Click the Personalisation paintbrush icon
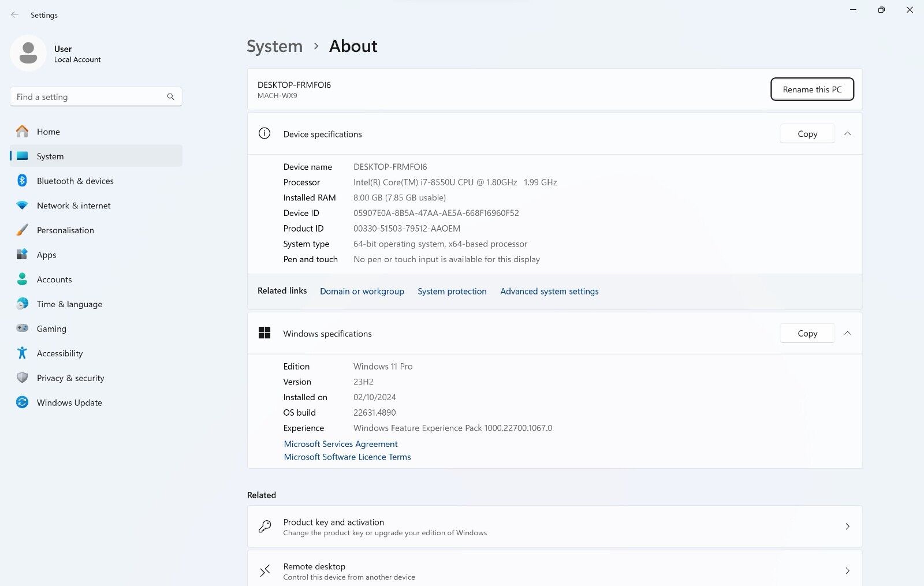Image resolution: width=924 pixels, height=586 pixels. (22, 230)
